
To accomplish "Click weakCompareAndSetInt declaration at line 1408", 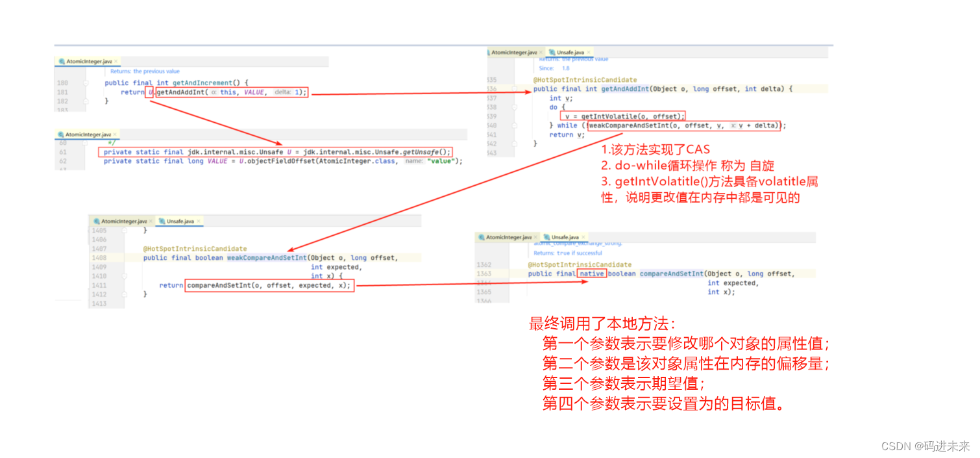I will [267, 258].
